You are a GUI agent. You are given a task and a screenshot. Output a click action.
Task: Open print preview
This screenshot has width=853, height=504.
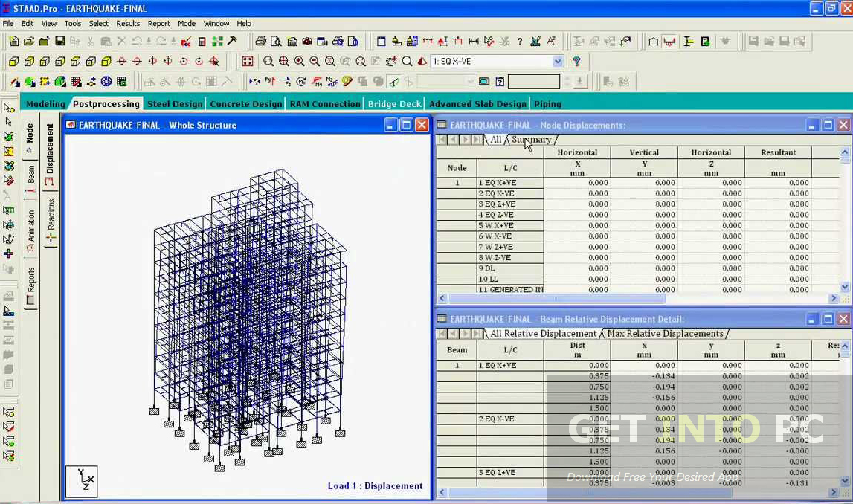click(277, 42)
